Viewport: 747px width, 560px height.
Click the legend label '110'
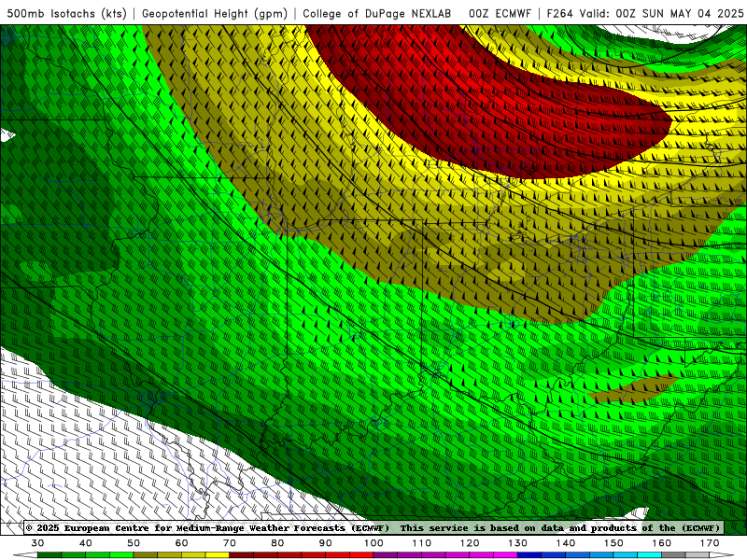click(422, 543)
